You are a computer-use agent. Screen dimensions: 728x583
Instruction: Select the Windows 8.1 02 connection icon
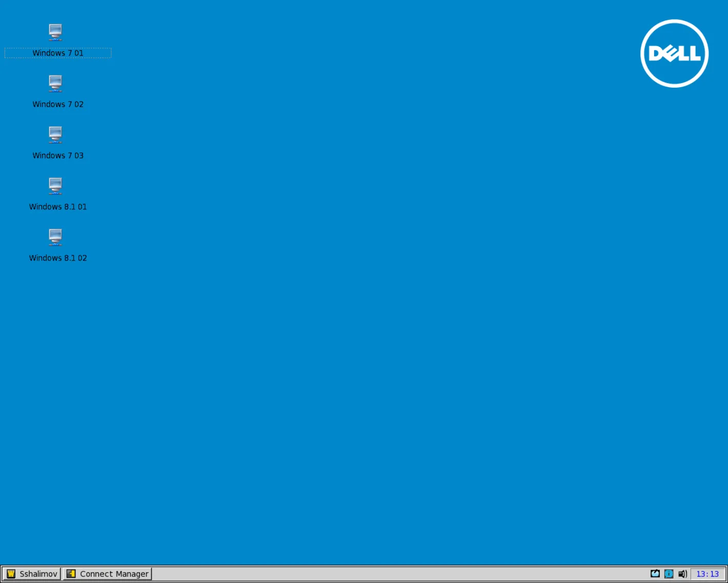tap(55, 237)
